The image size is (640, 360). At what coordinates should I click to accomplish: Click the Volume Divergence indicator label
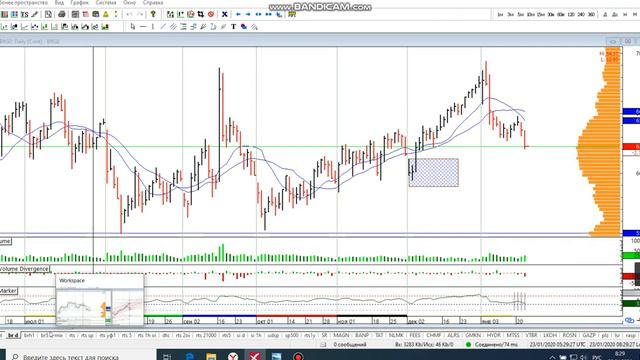[24, 269]
